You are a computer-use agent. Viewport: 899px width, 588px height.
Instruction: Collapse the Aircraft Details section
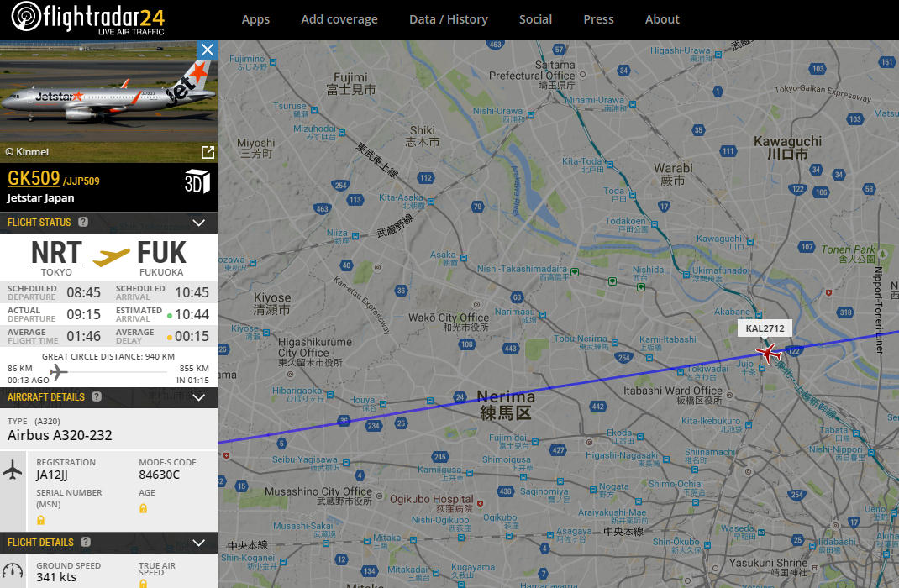199,397
